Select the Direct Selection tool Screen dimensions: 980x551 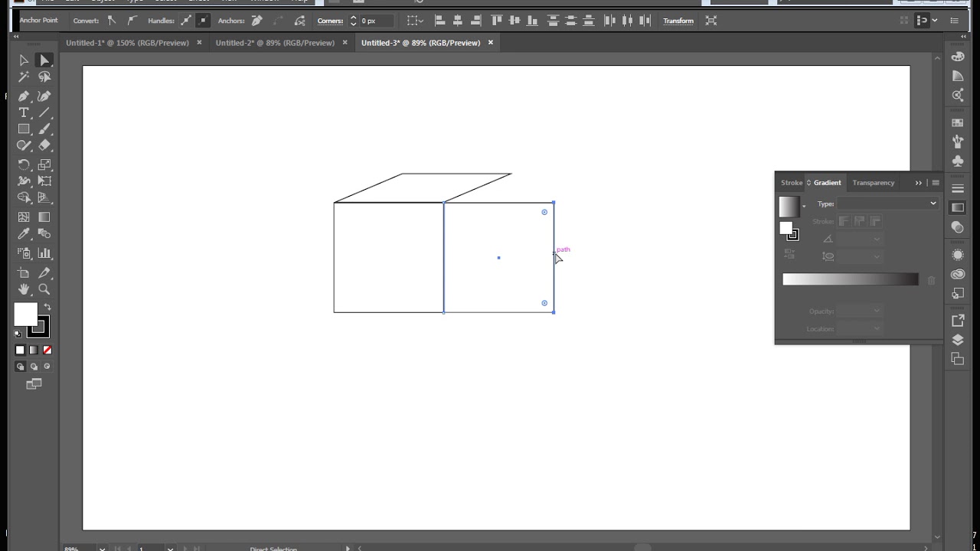pos(44,60)
